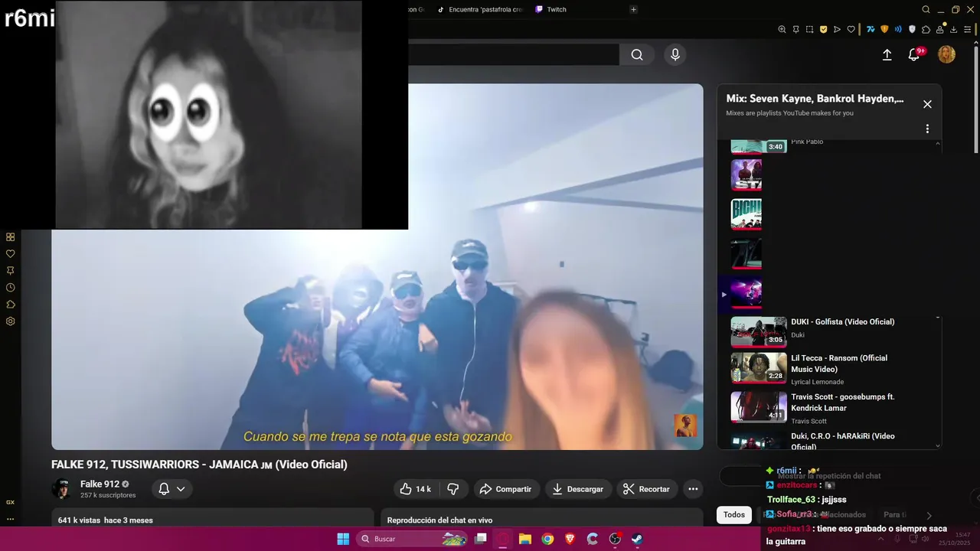980x551 pixels.
Task: Click the Recortar clip button
Action: 647,489
